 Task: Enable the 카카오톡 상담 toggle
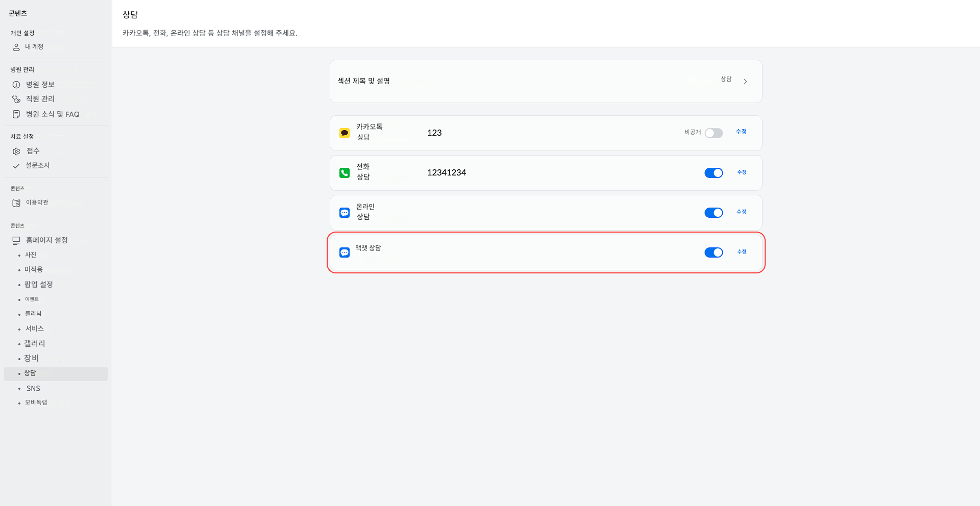point(714,133)
